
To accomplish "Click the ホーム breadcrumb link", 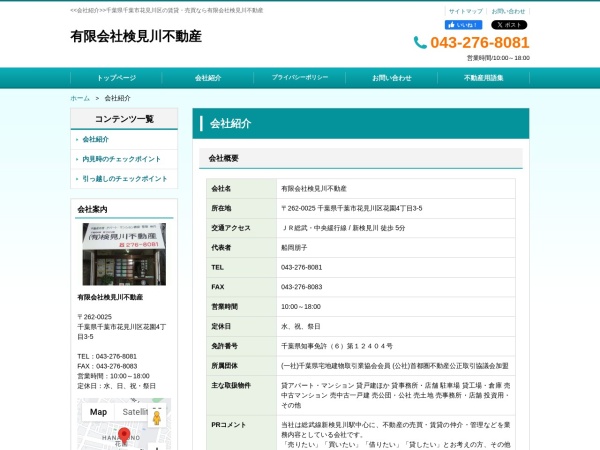I will point(80,98).
